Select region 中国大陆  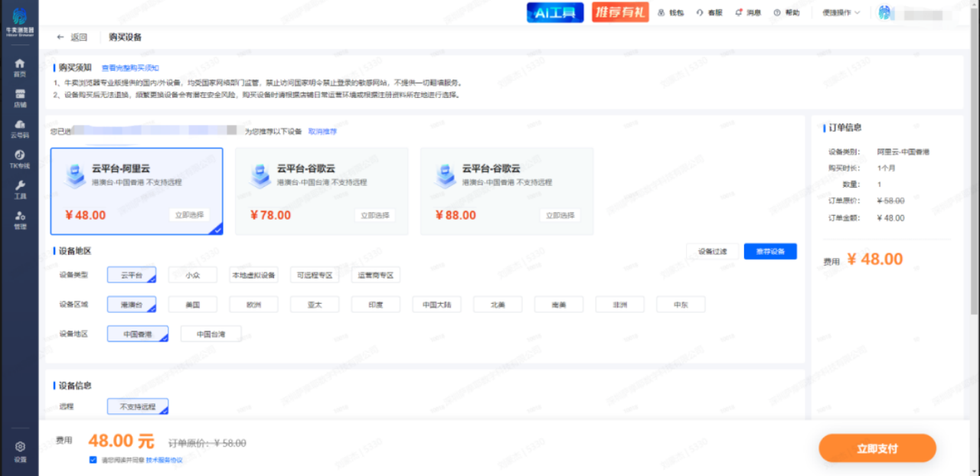(x=436, y=305)
